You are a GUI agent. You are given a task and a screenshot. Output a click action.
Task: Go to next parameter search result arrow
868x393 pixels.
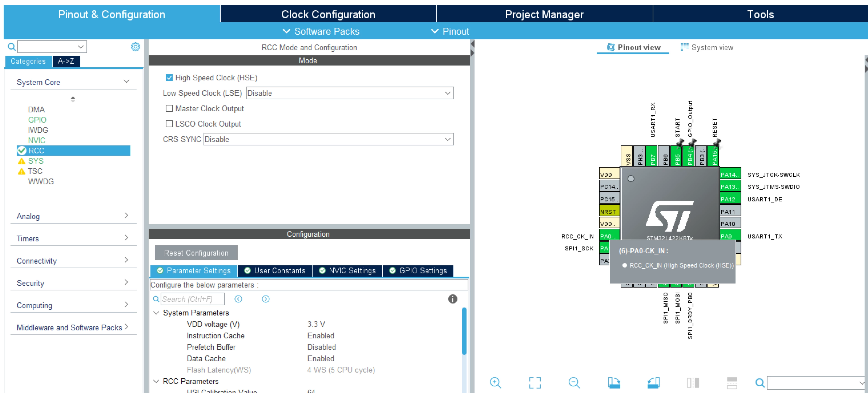[x=265, y=299]
